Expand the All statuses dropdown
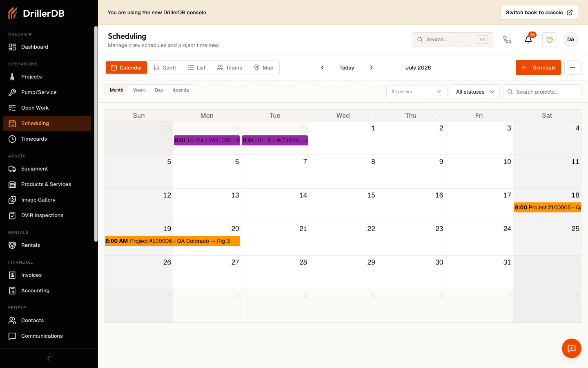This screenshot has width=588, height=368. [x=475, y=92]
